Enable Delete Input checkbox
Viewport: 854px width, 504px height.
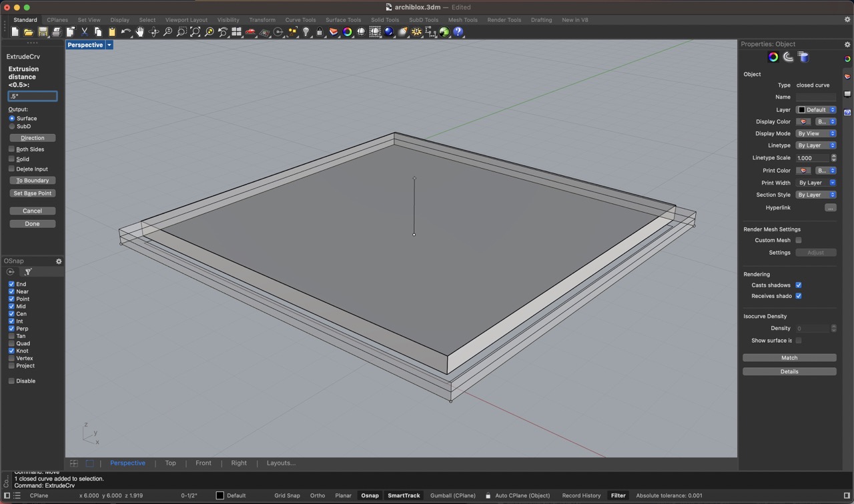pyautogui.click(x=11, y=169)
